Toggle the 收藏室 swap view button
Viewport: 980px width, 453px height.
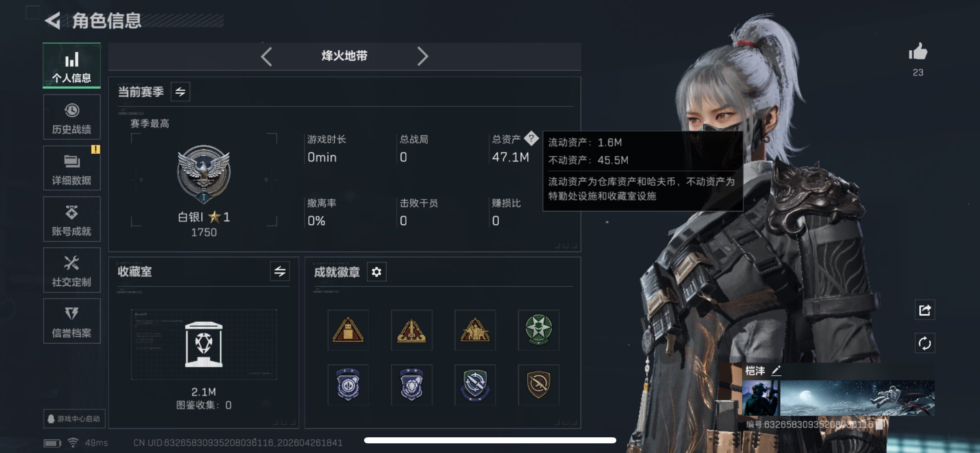[x=280, y=271]
